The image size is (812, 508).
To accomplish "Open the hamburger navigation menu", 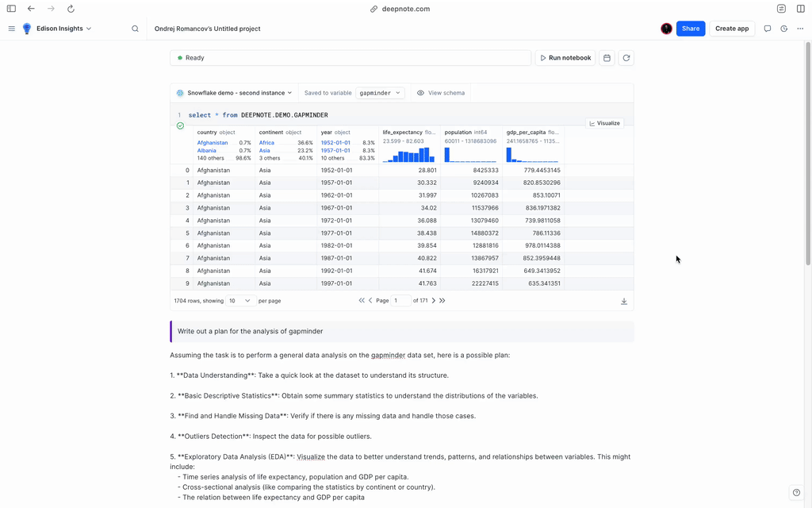I will (11, 29).
